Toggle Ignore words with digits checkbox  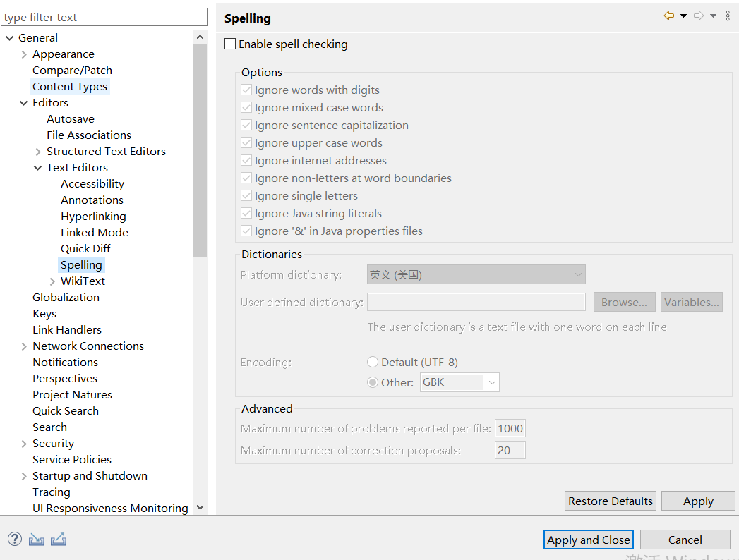point(246,90)
